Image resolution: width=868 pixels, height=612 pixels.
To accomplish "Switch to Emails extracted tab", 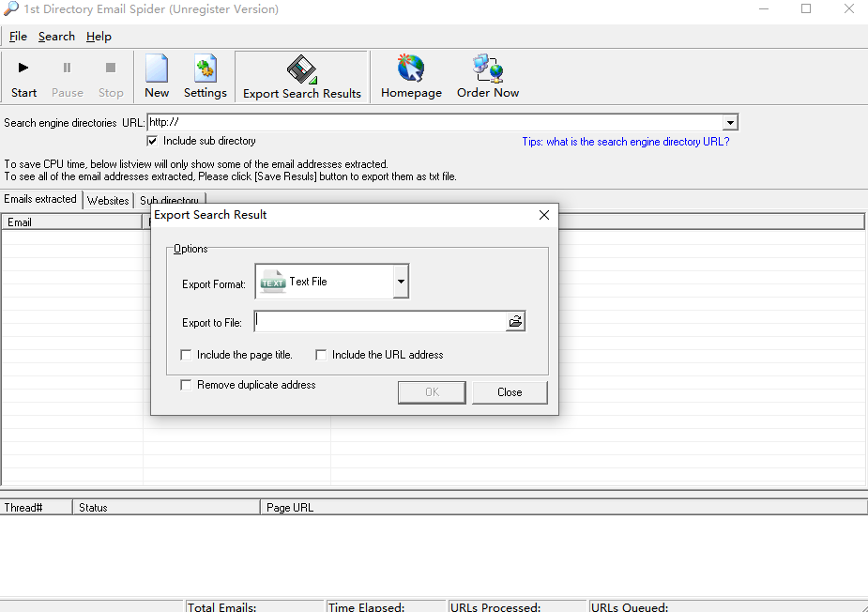I will pos(40,199).
